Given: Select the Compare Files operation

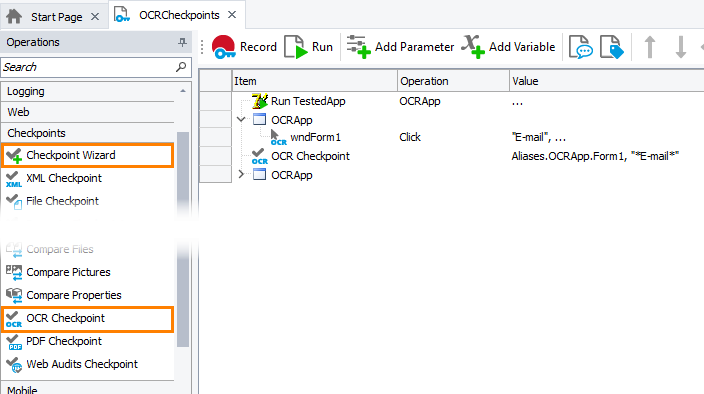Looking at the screenshot, I should 88,249.
